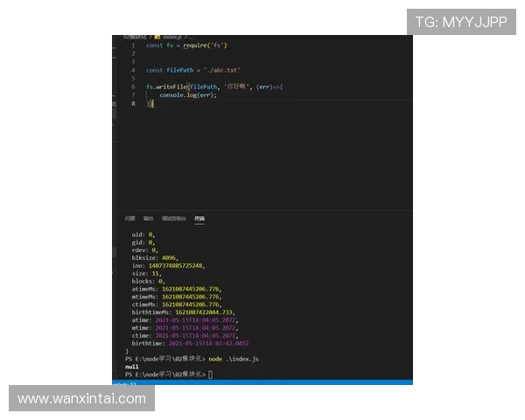Click the './abc.txt' string in editor
The image size is (525, 420).
point(221,69)
